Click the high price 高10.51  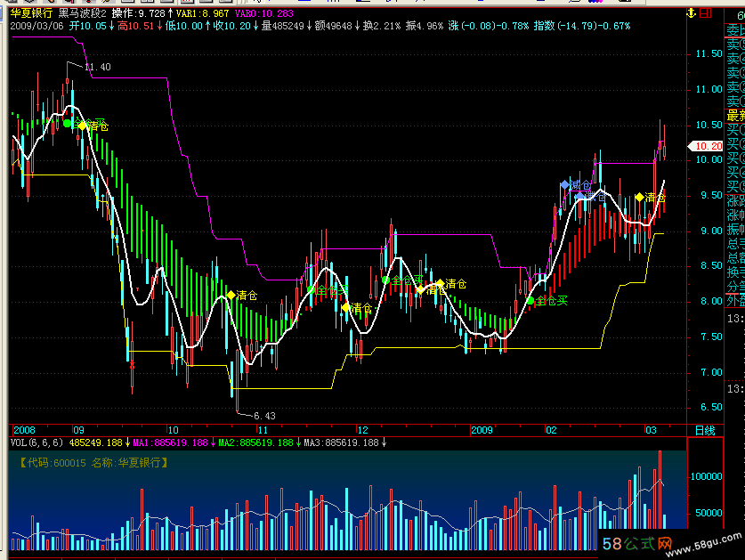tap(135, 26)
